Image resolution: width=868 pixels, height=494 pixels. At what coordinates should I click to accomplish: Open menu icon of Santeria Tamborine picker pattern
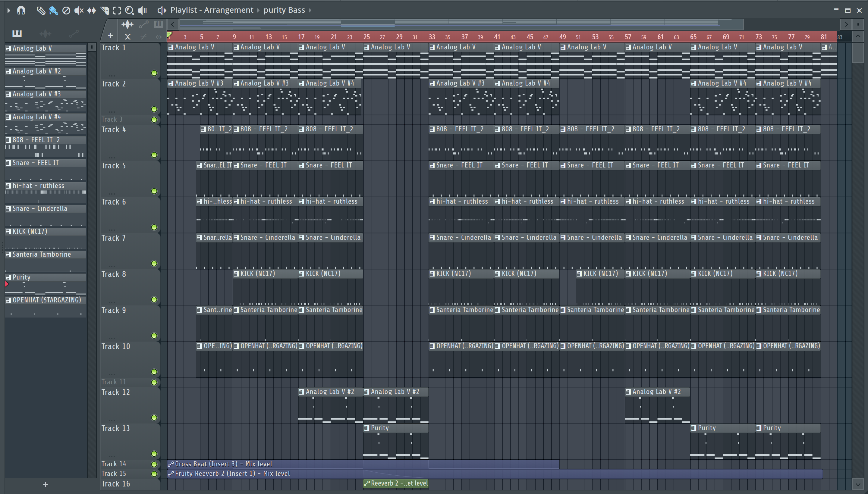pos(8,255)
